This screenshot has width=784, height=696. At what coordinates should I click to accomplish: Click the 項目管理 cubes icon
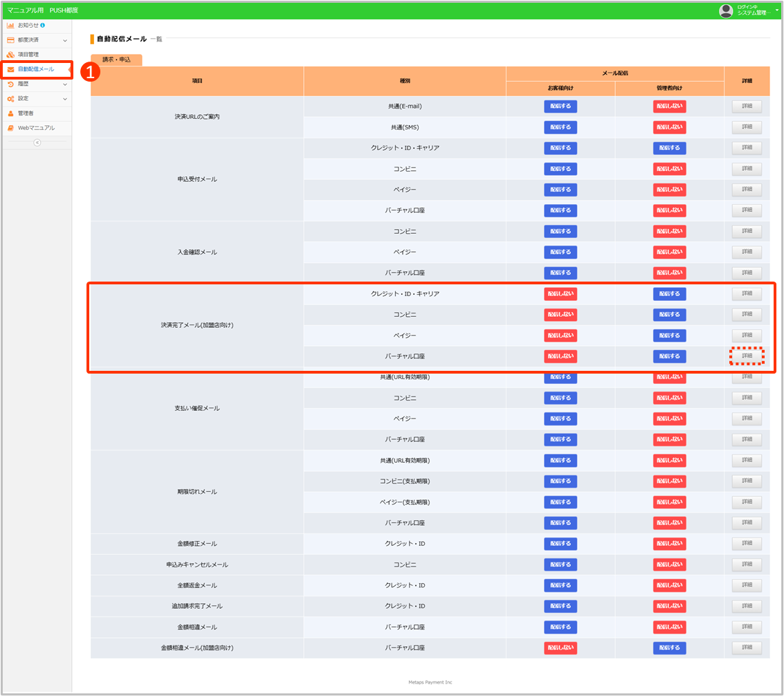pos(10,55)
